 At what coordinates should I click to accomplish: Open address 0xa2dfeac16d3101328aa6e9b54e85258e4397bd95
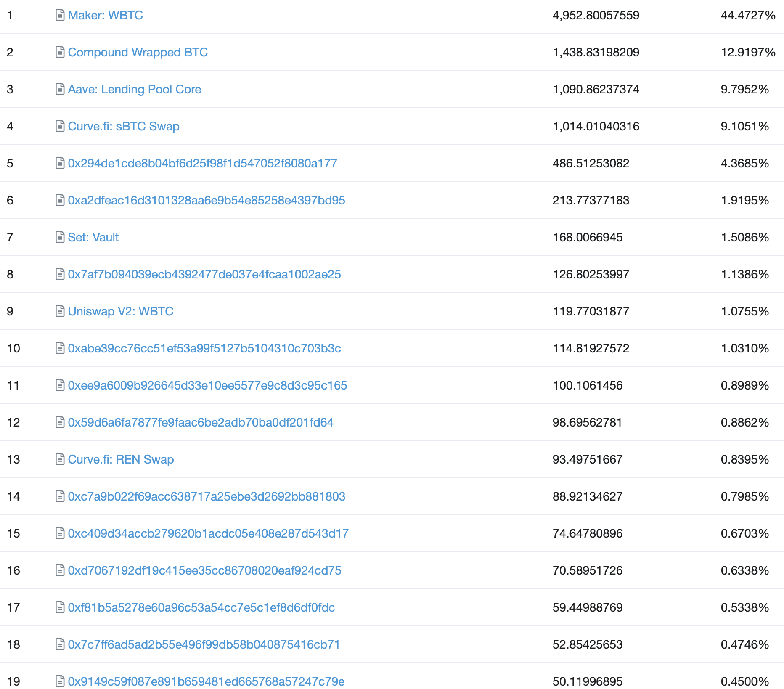[207, 200]
